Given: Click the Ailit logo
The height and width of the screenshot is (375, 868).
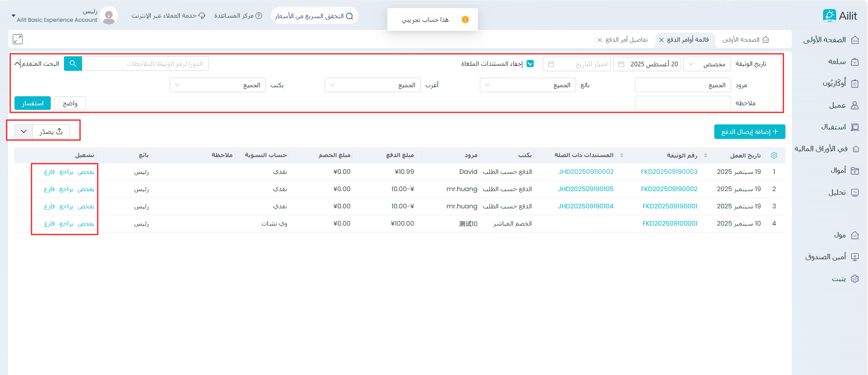Looking at the screenshot, I should pos(840,16).
